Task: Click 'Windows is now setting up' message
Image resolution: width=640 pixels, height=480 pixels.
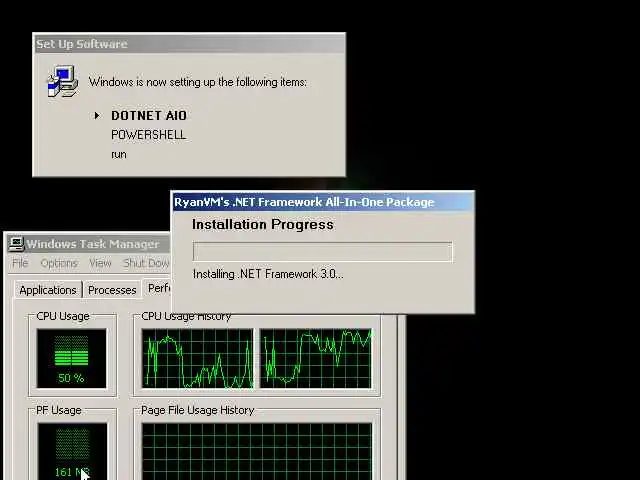Action: pos(198,82)
